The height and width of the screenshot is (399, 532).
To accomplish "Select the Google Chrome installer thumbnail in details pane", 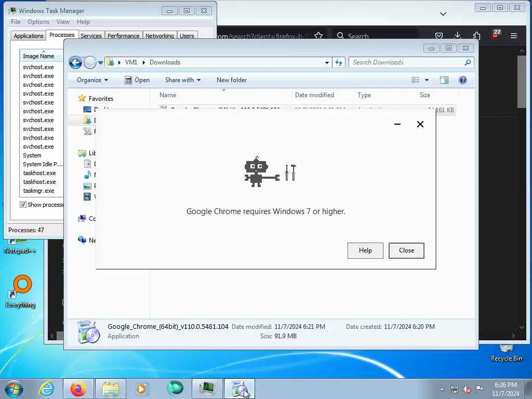I will coord(88,332).
